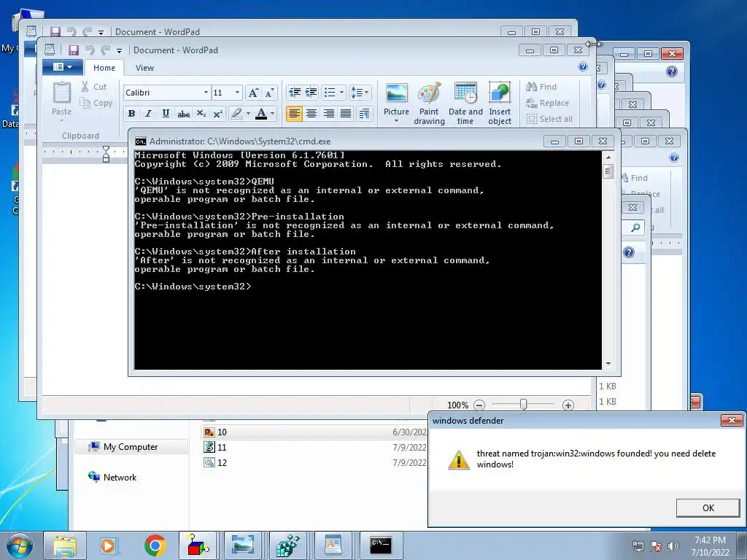
Task: Click the cmd taskbar icon
Action: [381, 545]
